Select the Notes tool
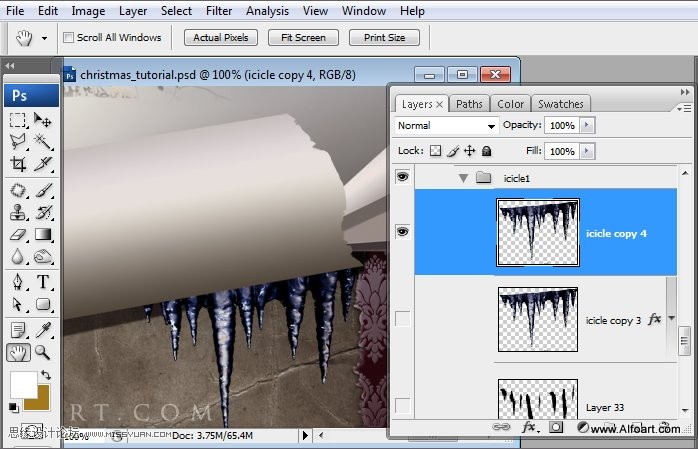Viewport: 698px width, 449px height. coord(18,330)
